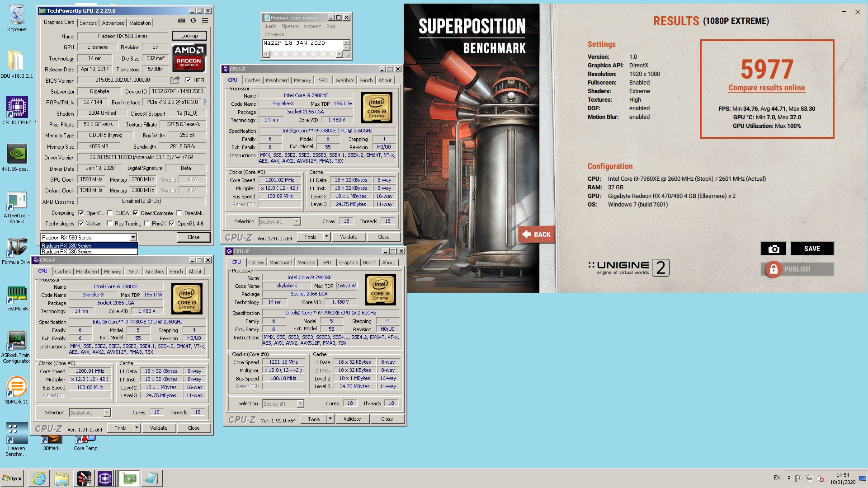868x488 pixels.
Task: Open 3DMark shortcut beside Core Temp
Action: 51,443
